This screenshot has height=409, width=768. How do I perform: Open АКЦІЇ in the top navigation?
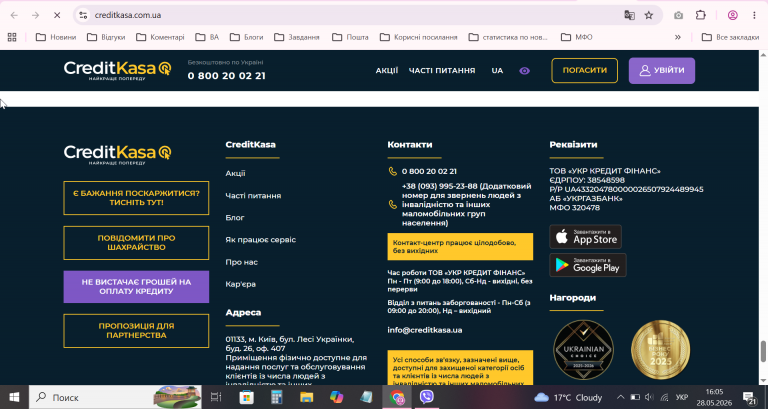point(387,71)
